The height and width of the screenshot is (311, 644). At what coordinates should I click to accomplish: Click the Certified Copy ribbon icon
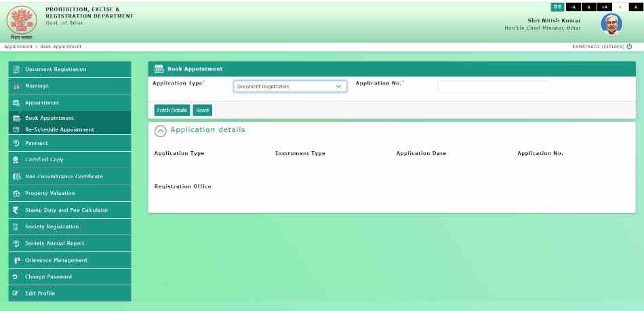tap(16, 160)
